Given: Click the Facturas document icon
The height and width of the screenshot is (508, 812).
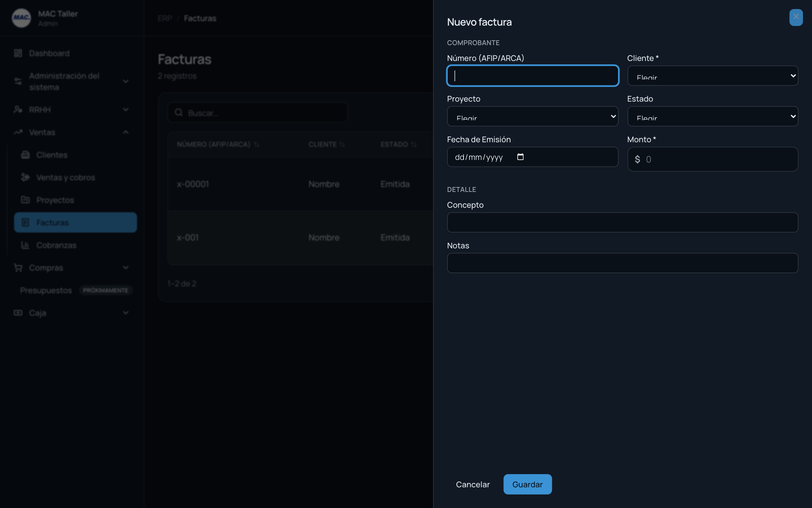Looking at the screenshot, I should pos(25,222).
